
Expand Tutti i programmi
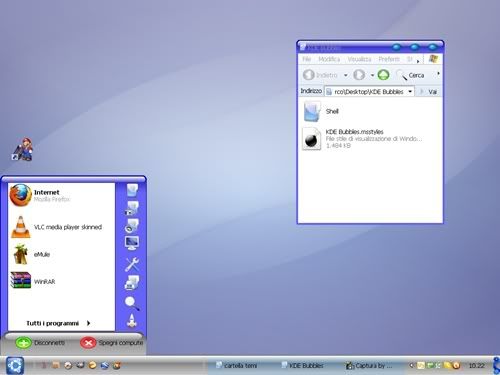(58, 323)
